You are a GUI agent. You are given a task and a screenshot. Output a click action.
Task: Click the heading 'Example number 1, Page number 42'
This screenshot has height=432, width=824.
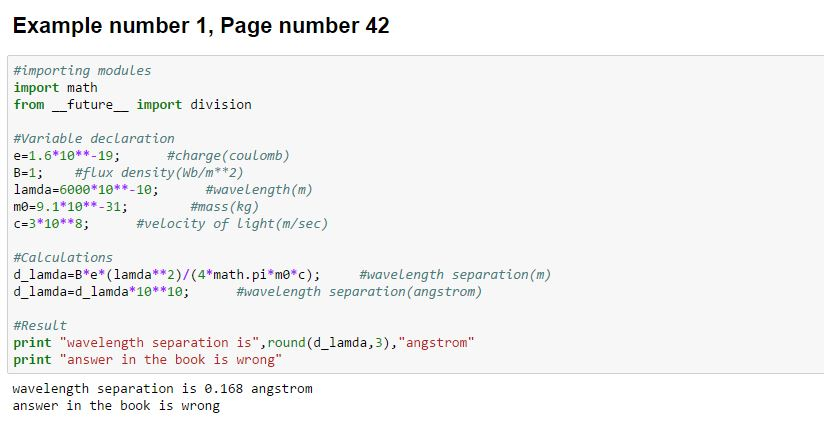click(200, 26)
